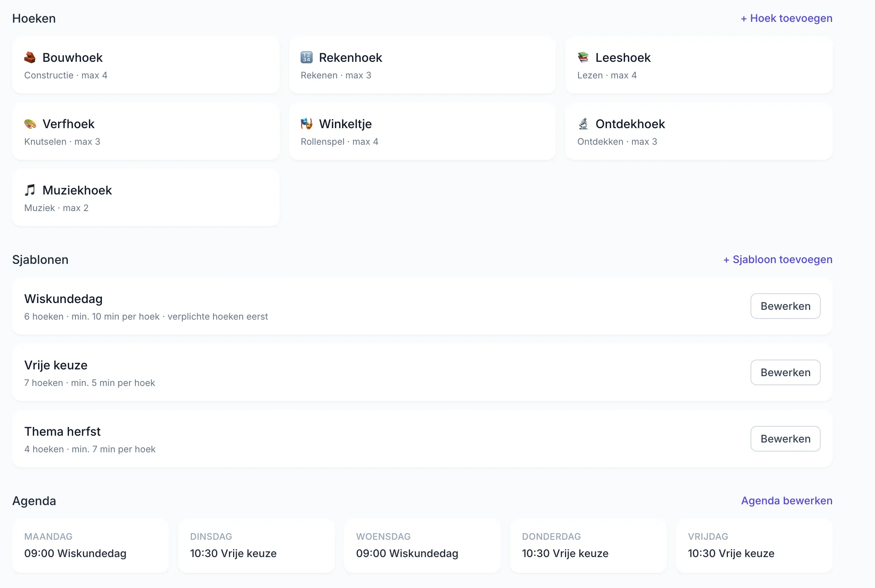The image size is (875, 588).
Task: Click 'Knutselen · max 3' subtitle
Action: tap(62, 142)
